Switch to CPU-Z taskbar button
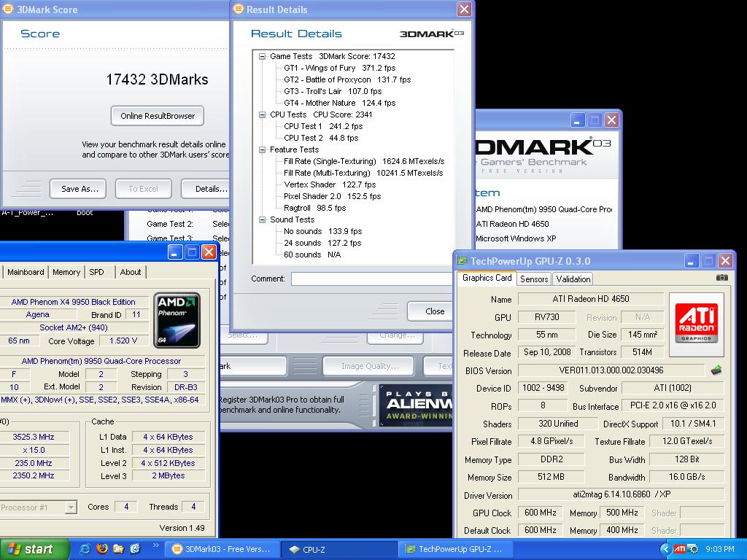 (338, 550)
